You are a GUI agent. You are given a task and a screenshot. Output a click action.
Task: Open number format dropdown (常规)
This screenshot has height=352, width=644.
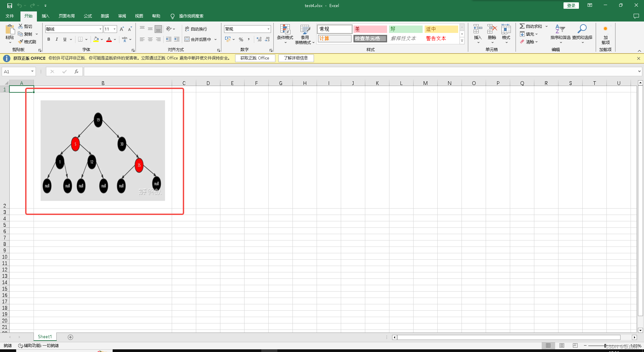268,29
